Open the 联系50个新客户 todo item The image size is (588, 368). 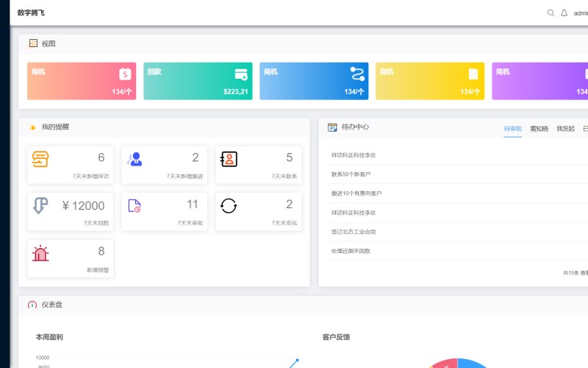pyautogui.click(x=351, y=174)
